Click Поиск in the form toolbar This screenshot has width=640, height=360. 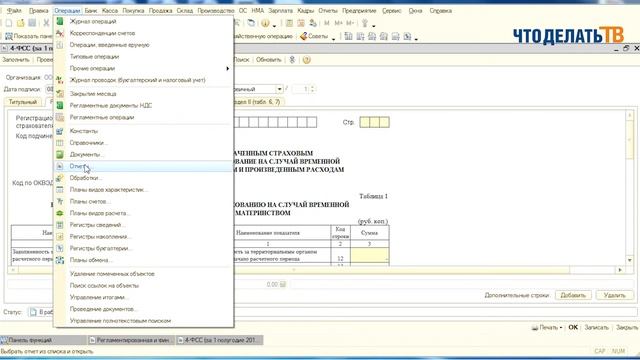(x=242, y=60)
